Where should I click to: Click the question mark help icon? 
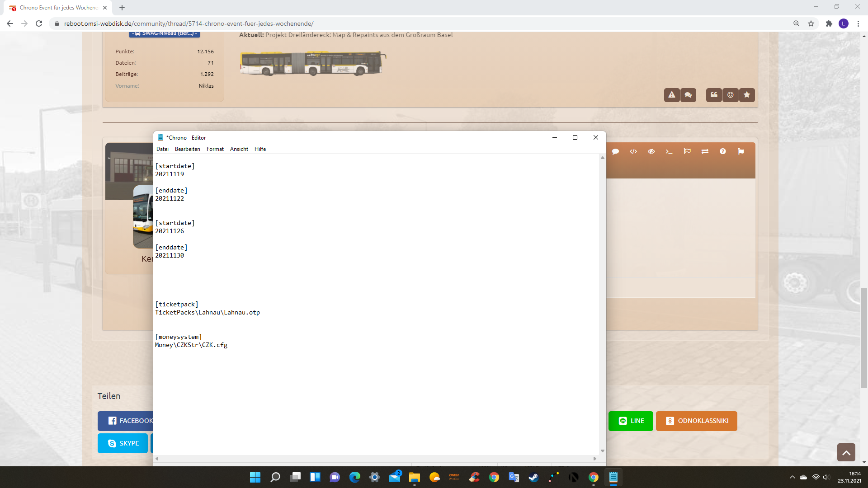[x=722, y=152]
